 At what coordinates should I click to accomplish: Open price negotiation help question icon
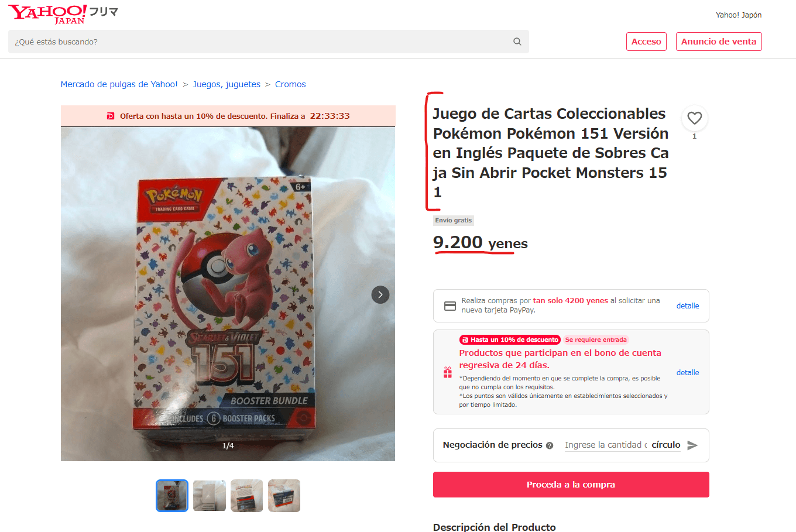(550, 445)
